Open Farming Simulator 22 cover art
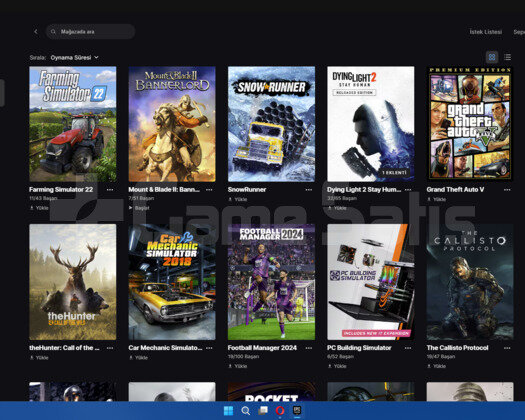This screenshot has height=420, width=525. click(x=73, y=124)
